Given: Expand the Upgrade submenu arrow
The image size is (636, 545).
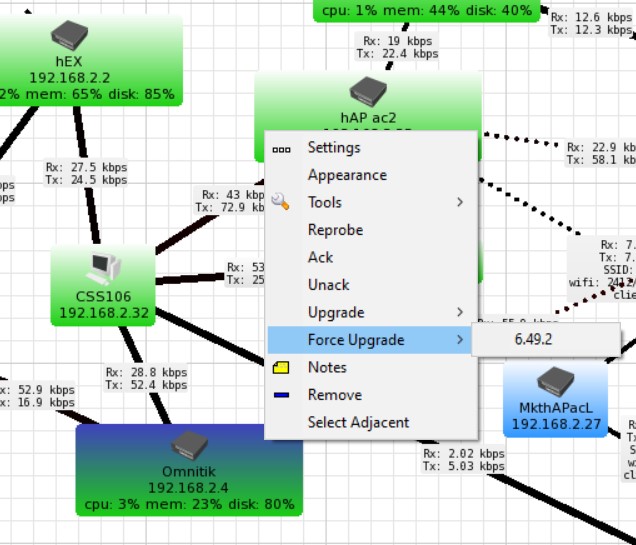Looking at the screenshot, I should [x=460, y=312].
